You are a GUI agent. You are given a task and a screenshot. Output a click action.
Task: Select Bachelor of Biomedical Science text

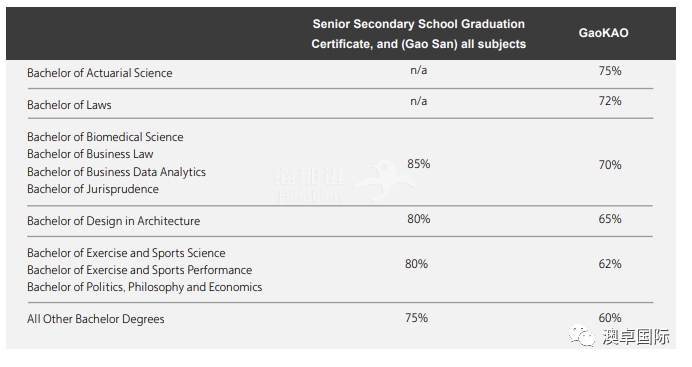pyautogui.click(x=105, y=137)
